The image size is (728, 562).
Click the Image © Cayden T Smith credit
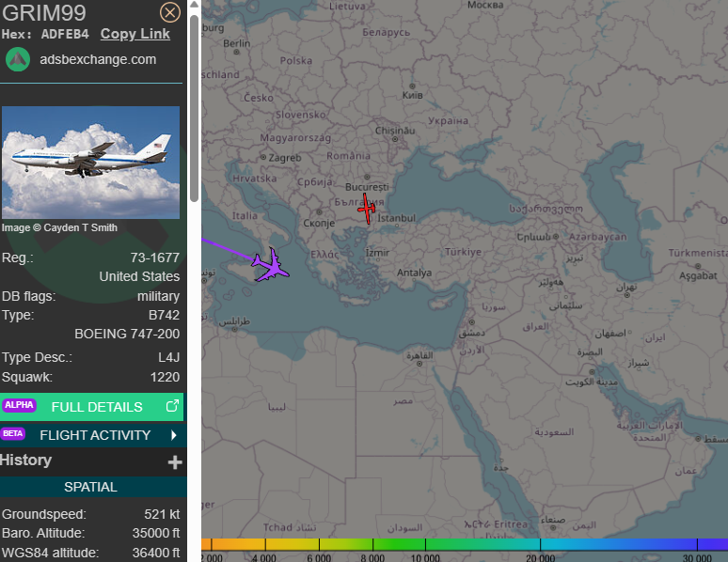[59, 227]
